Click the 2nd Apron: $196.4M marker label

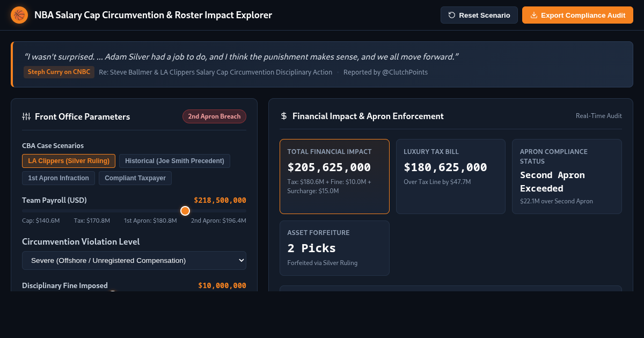click(x=218, y=221)
